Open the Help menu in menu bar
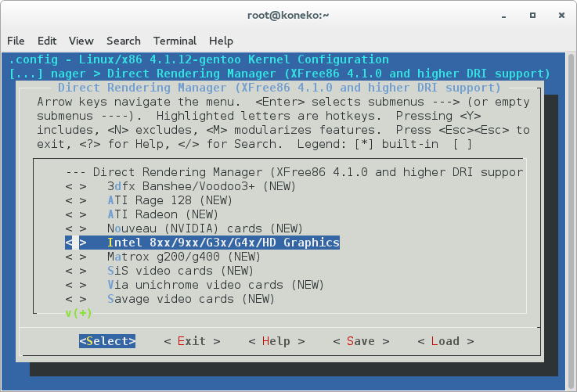The width and height of the screenshot is (577, 392). [x=221, y=41]
